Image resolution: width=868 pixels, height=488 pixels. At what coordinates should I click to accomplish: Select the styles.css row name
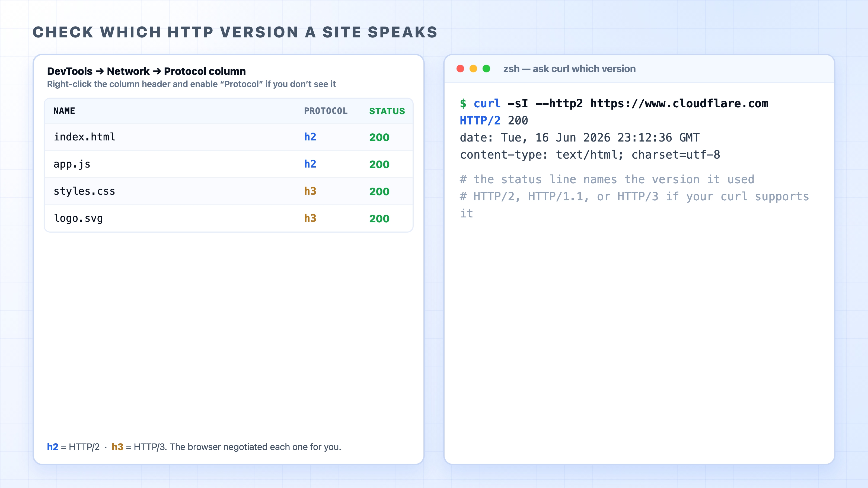85,191
